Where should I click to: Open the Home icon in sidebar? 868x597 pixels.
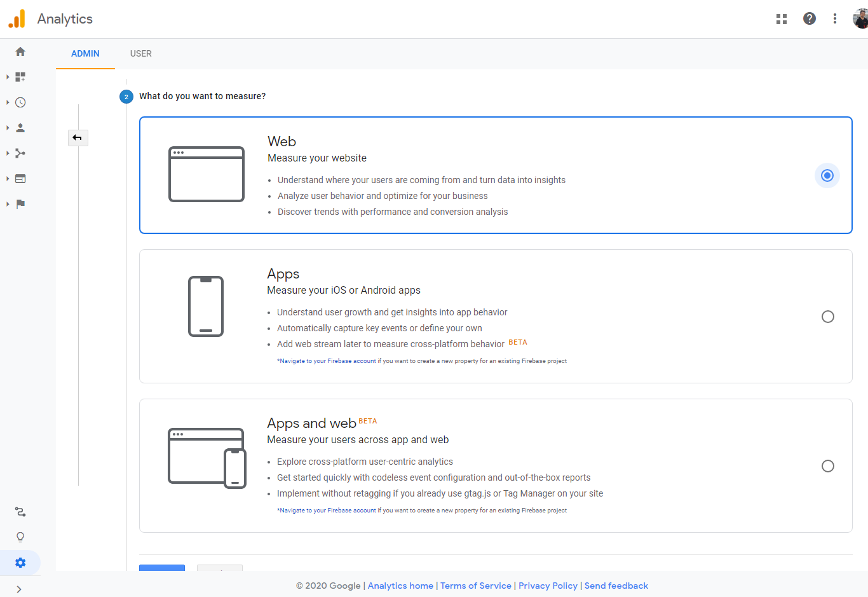[x=20, y=51]
